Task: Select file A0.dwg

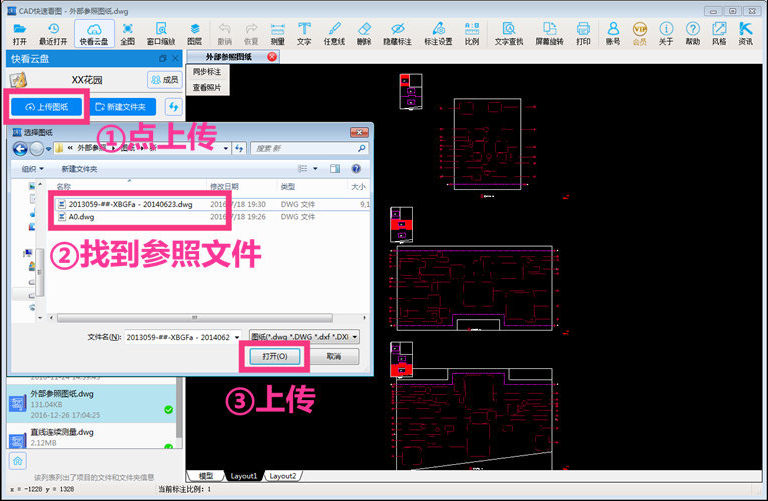Action: (81, 216)
